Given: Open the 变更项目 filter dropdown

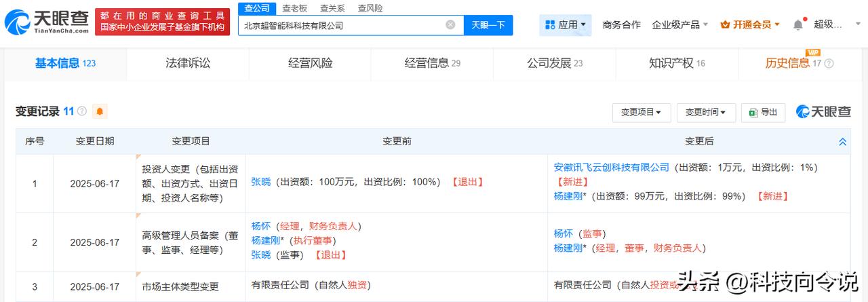Looking at the screenshot, I should pyautogui.click(x=642, y=113).
